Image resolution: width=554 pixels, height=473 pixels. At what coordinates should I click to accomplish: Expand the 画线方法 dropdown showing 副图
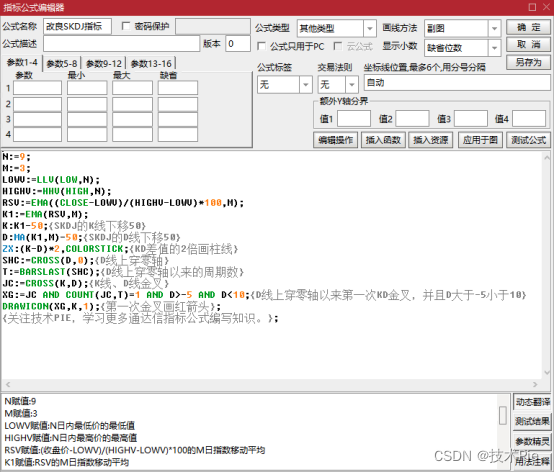click(495, 28)
